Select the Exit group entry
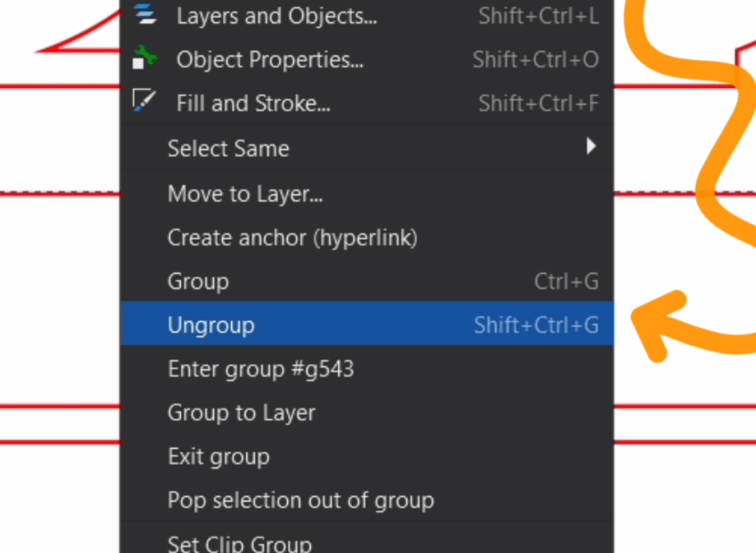Image resolution: width=756 pixels, height=553 pixels. (x=219, y=456)
